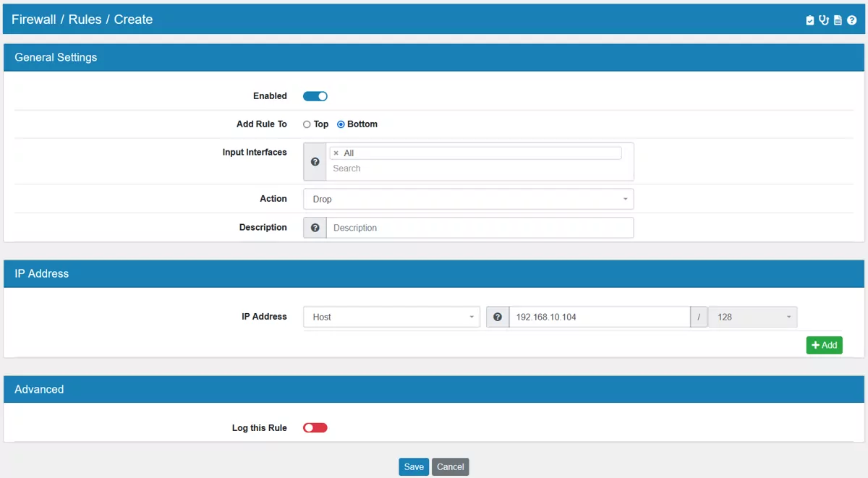The height and width of the screenshot is (478, 868).
Task: Select the Bottom radio option
Action: pyautogui.click(x=341, y=124)
